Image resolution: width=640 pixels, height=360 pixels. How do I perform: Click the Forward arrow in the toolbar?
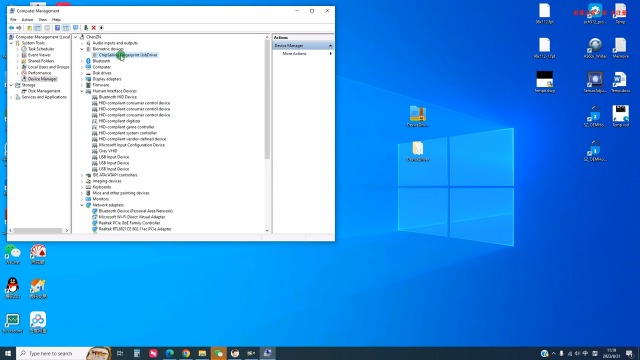(x=19, y=28)
